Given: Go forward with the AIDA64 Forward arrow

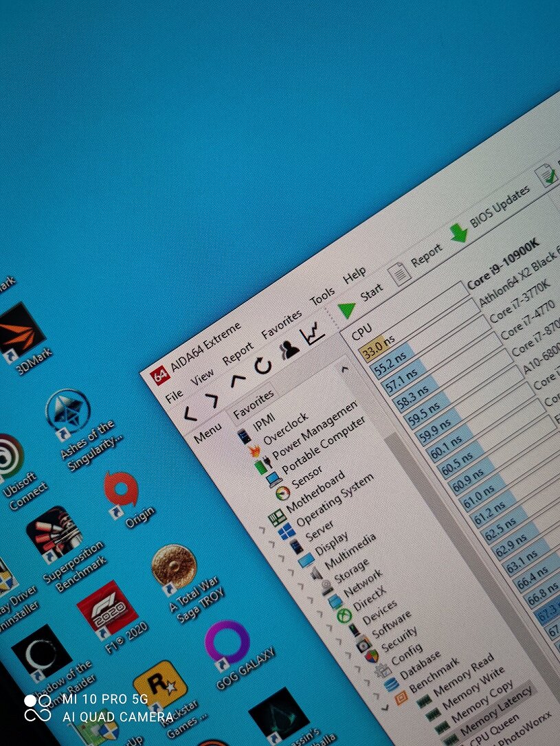Looking at the screenshot, I should pyautogui.click(x=213, y=400).
